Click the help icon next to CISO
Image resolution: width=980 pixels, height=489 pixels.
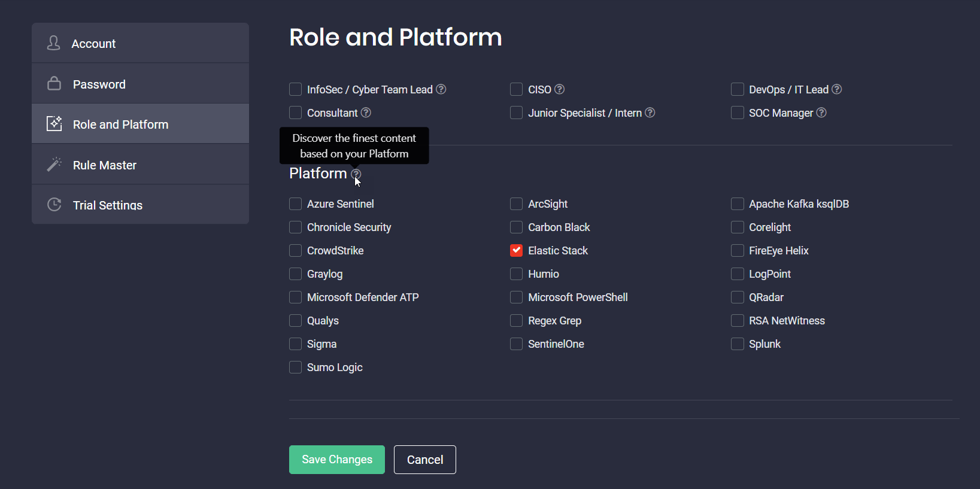560,89
